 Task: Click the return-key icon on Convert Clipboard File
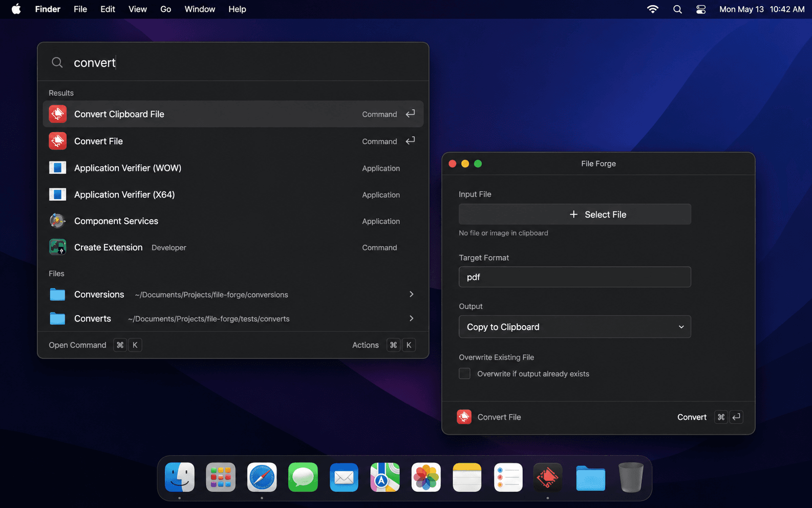(x=410, y=114)
